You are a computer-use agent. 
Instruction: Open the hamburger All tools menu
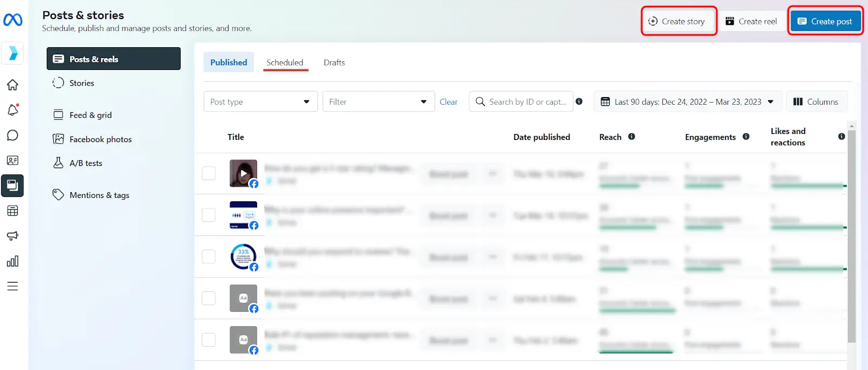pos(12,286)
